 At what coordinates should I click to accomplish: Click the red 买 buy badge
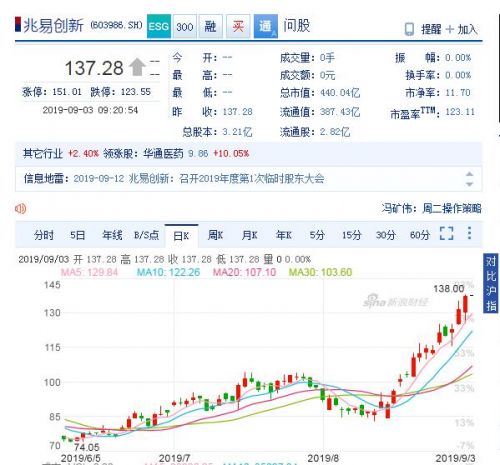(x=238, y=26)
